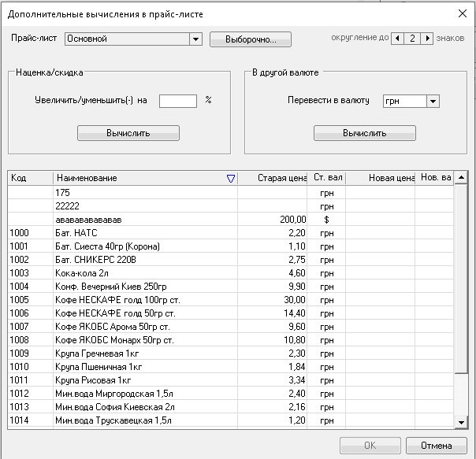Click old price 30,00
Image resolution: width=476 pixels, height=459 pixels.
[273, 300]
